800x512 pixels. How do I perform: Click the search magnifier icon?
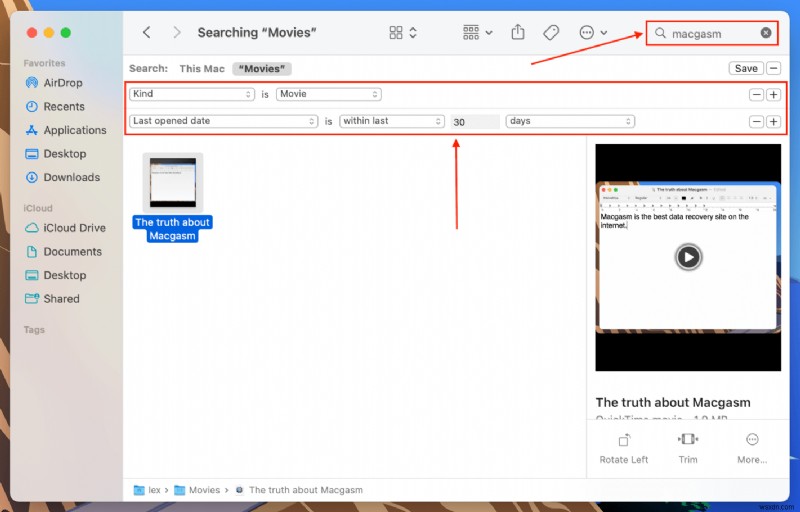[x=660, y=33]
